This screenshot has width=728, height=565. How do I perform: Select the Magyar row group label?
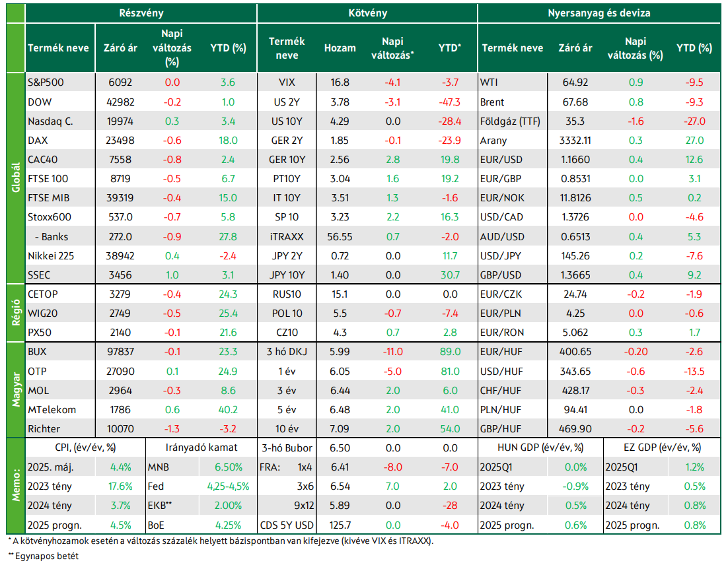tap(16, 390)
